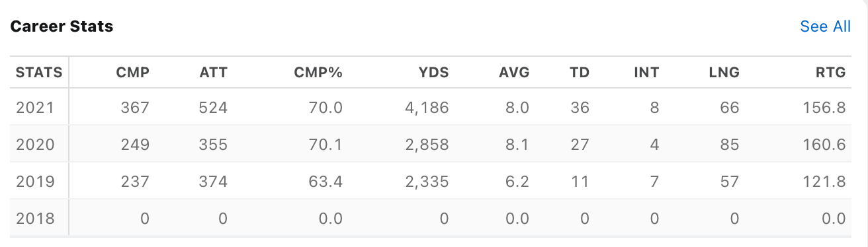Click the TD column header

[x=579, y=73]
